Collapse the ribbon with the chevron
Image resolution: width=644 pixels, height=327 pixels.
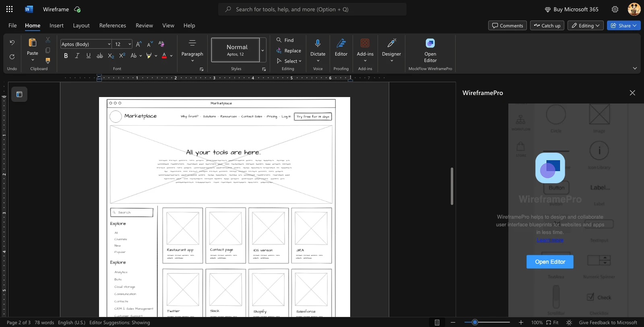coord(635,68)
